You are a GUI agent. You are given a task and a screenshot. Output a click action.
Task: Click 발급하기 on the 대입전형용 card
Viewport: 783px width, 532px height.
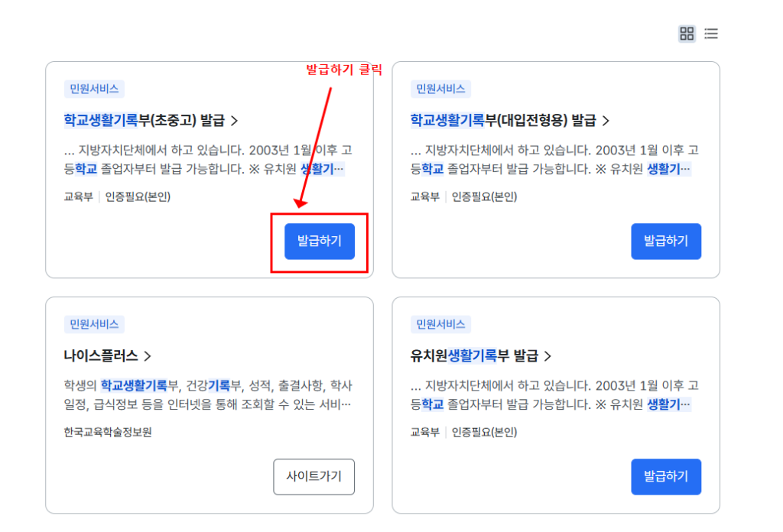coord(666,241)
